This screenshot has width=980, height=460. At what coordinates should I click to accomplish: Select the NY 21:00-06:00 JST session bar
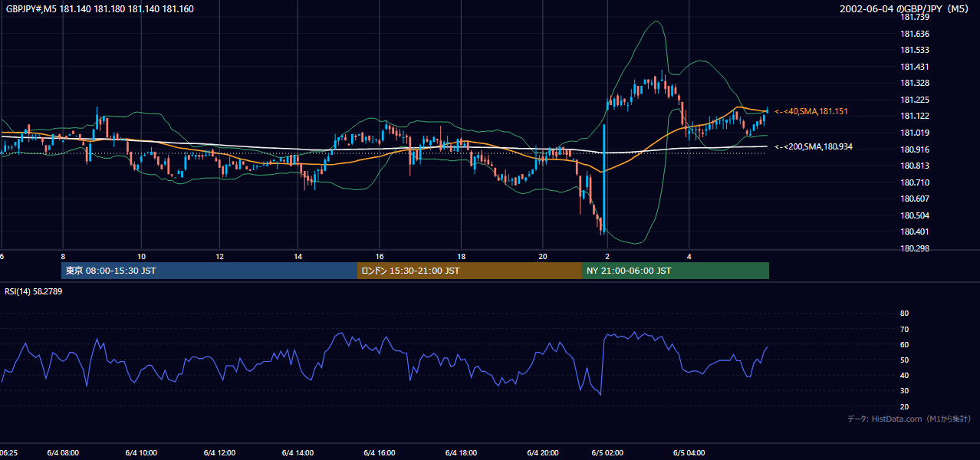click(x=676, y=271)
